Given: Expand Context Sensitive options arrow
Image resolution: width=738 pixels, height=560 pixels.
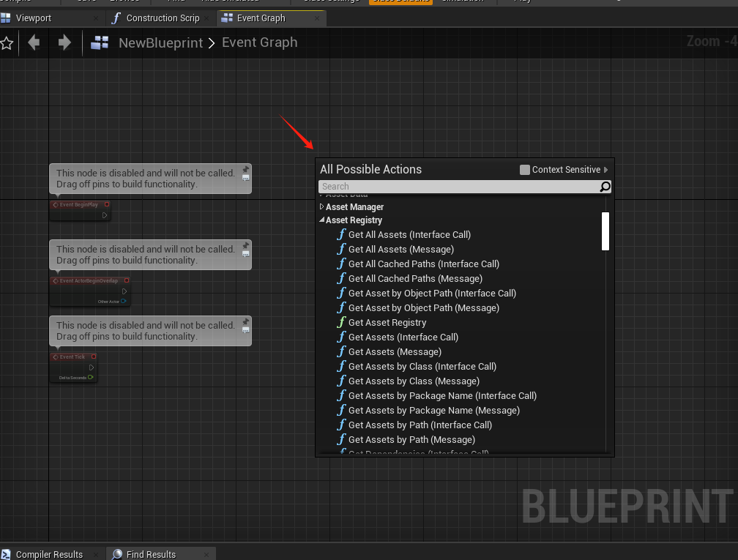Looking at the screenshot, I should (605, 170).
